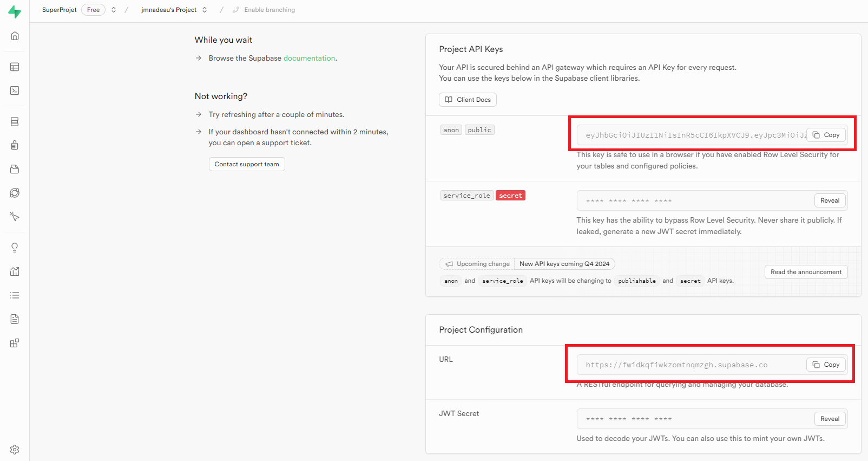
Task: Open Project Settings gear icon
Action: (15, 450)
